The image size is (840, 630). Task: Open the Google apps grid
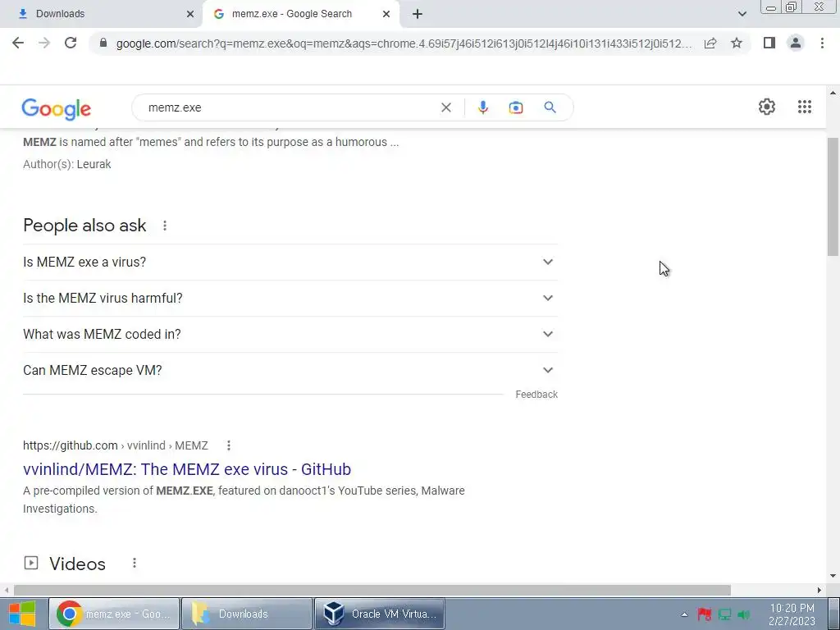pyautogui.click(x=804, y=107)
